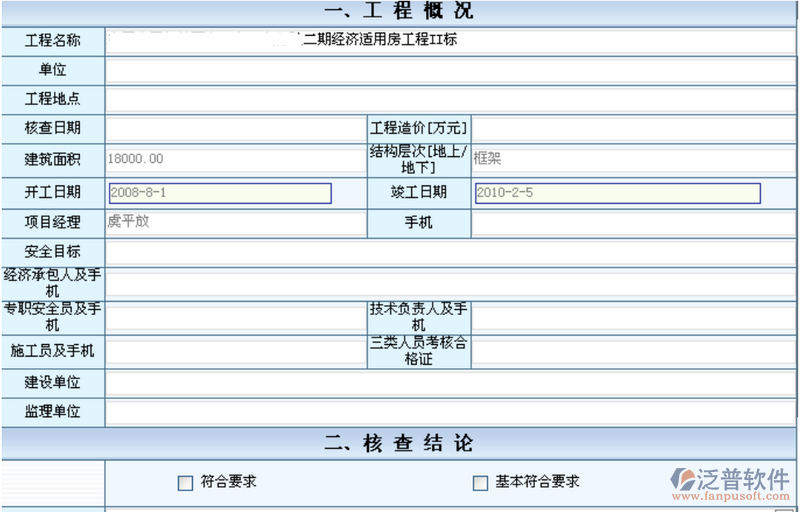Select the 监理单位 input field

pyautogui.click(x=450, y=412)
